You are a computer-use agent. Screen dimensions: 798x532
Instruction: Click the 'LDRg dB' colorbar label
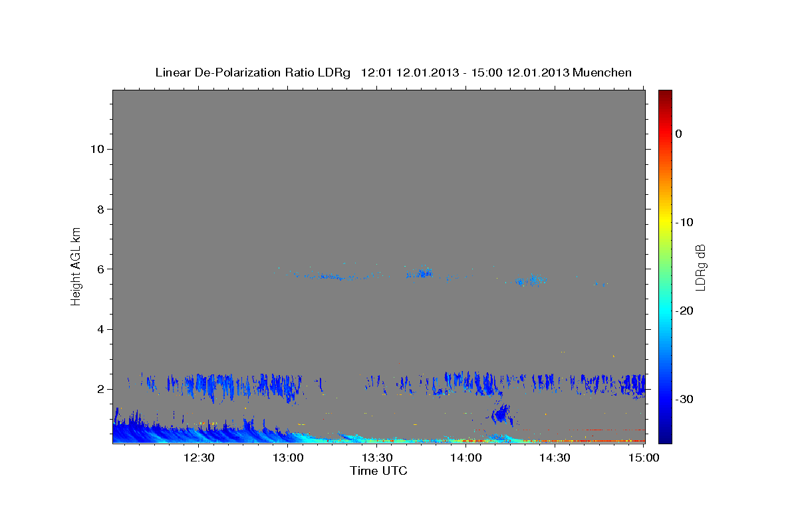tap(700, 267)
